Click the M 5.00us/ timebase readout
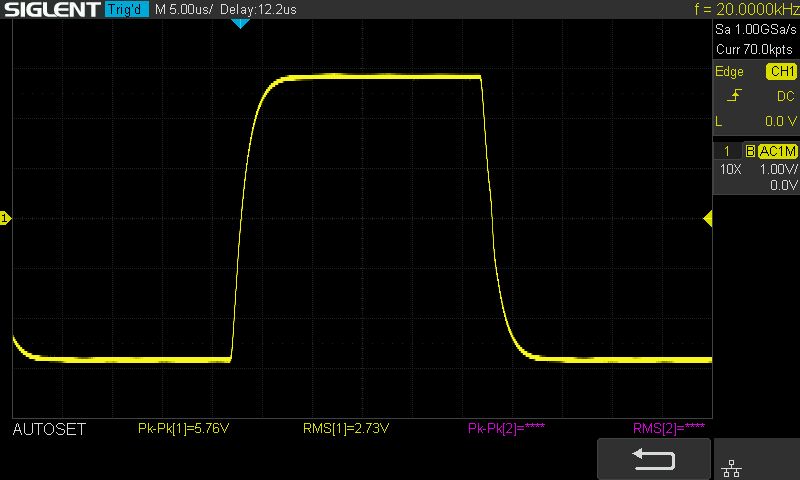The image size is (800, 480). [x=184, y=10]
